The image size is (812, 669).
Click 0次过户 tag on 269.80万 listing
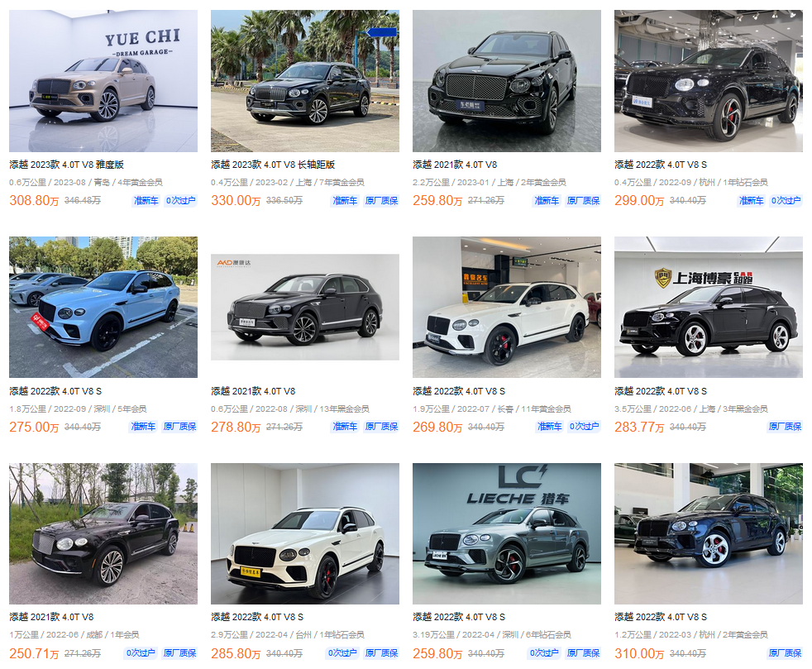pyautogui.click(x=584, y=427)
